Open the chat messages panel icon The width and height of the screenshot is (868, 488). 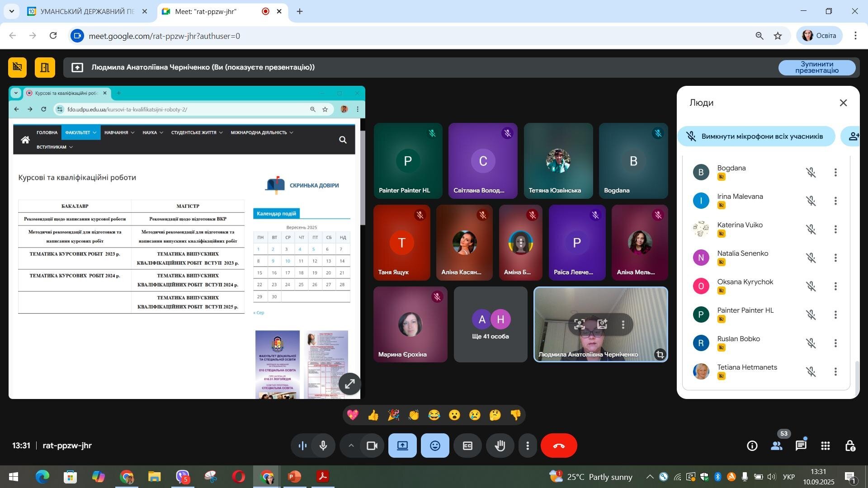pos(801,446)
